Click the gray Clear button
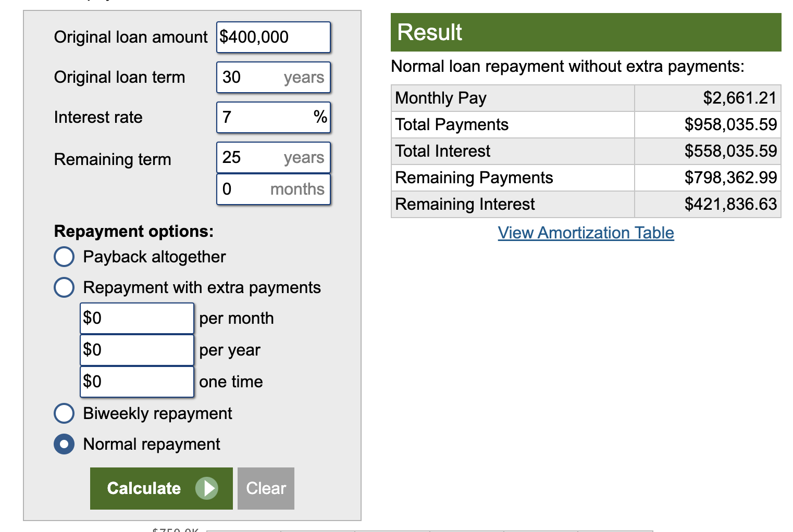Image resolution: width=793 pixels, height=532 pixels. coord(266,488)
